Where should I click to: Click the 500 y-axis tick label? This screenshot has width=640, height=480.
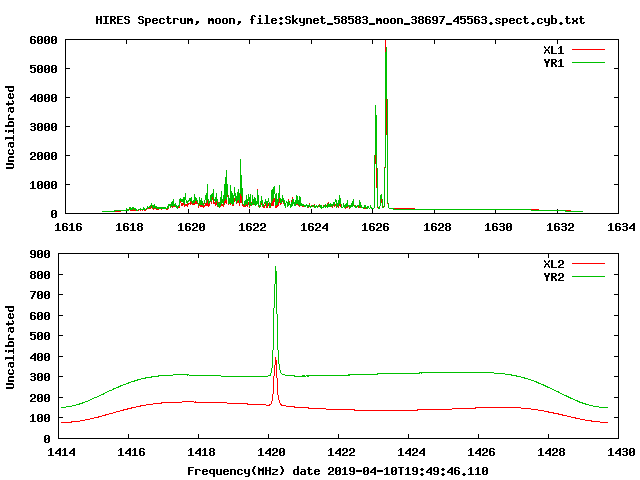tap(40, 336)
